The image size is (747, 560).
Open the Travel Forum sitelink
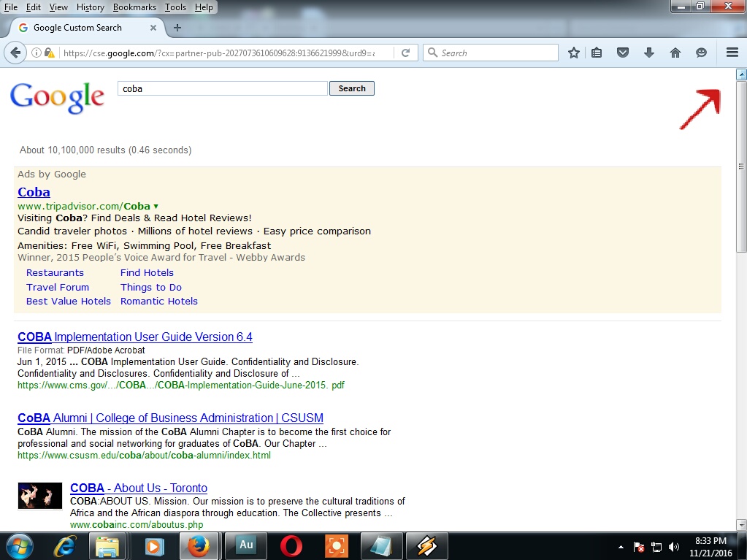[58, 287]
